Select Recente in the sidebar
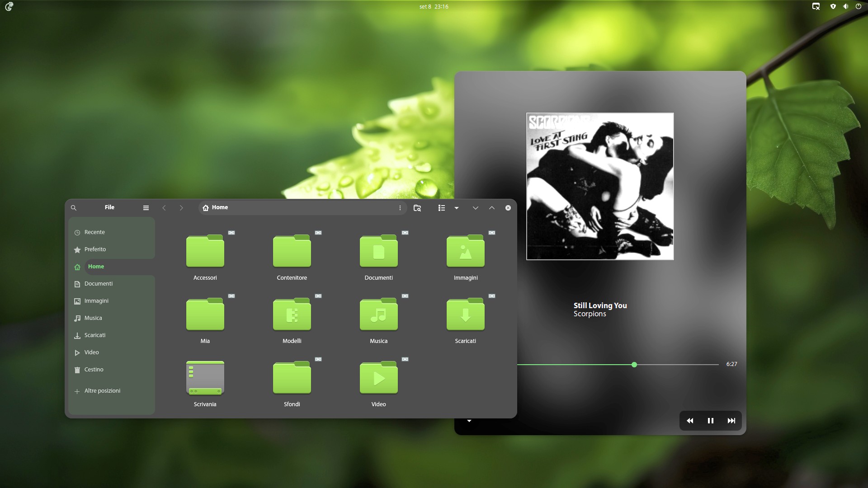 click(112, 232)
